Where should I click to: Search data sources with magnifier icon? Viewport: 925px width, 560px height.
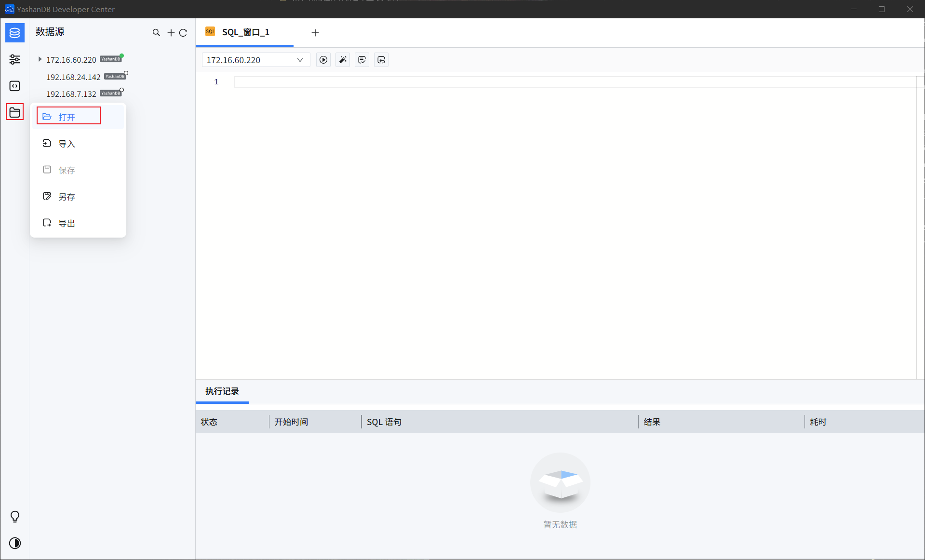(x=156, y=33)
